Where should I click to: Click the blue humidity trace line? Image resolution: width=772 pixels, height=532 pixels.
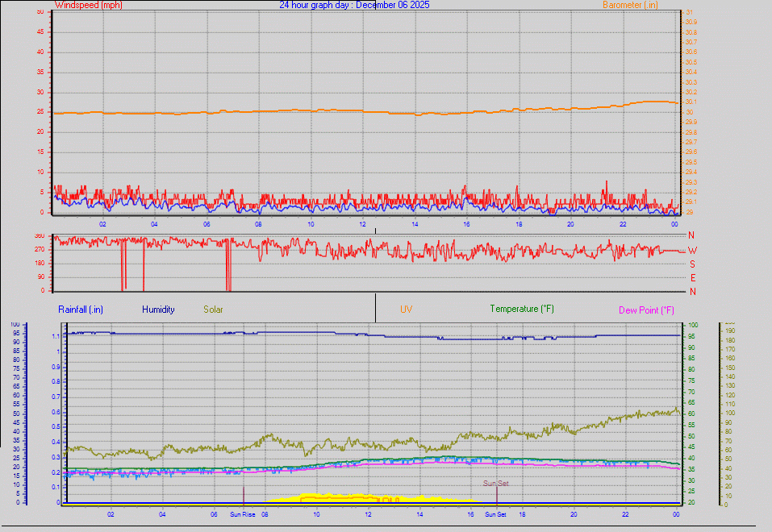coord(242,332)
